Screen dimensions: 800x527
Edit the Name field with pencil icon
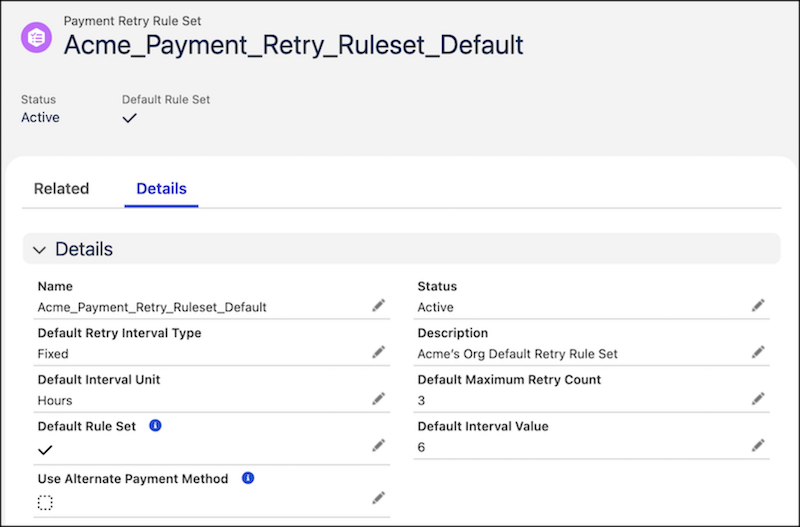click(x=379, y=306)
